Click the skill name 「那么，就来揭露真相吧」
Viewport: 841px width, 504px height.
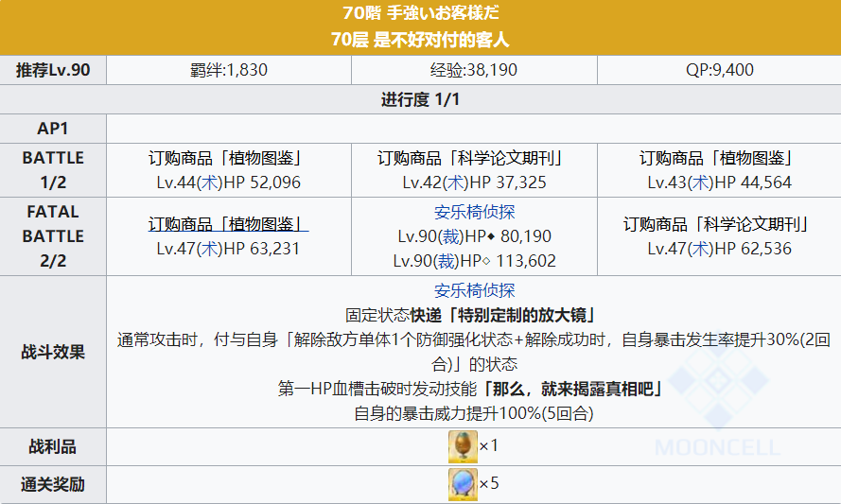pos(573,389)
